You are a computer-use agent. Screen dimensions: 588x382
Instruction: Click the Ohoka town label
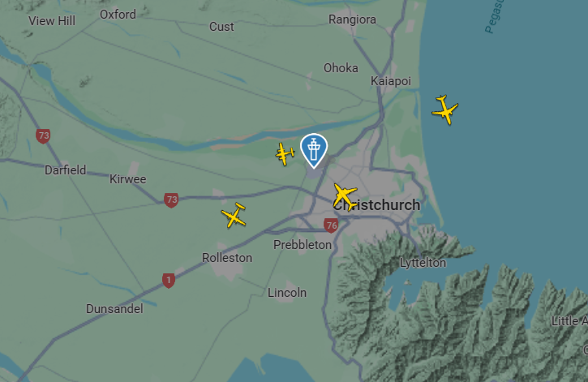341,68
